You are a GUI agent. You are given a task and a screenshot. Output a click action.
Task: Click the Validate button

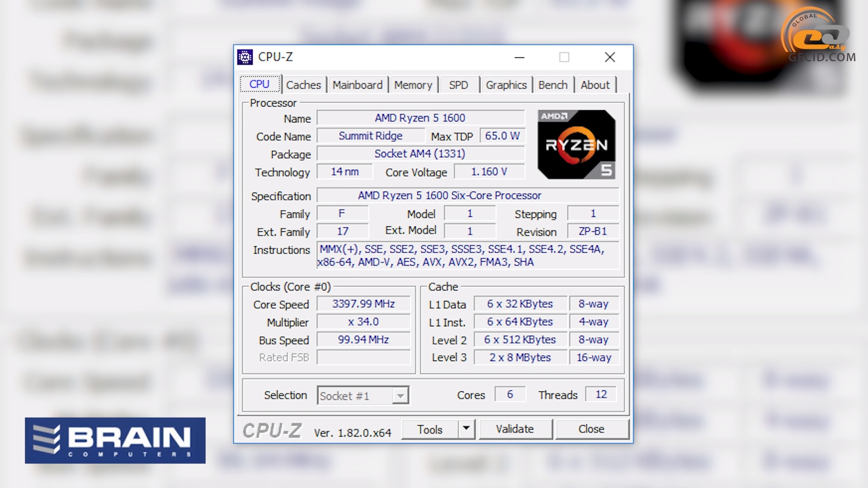515,429
